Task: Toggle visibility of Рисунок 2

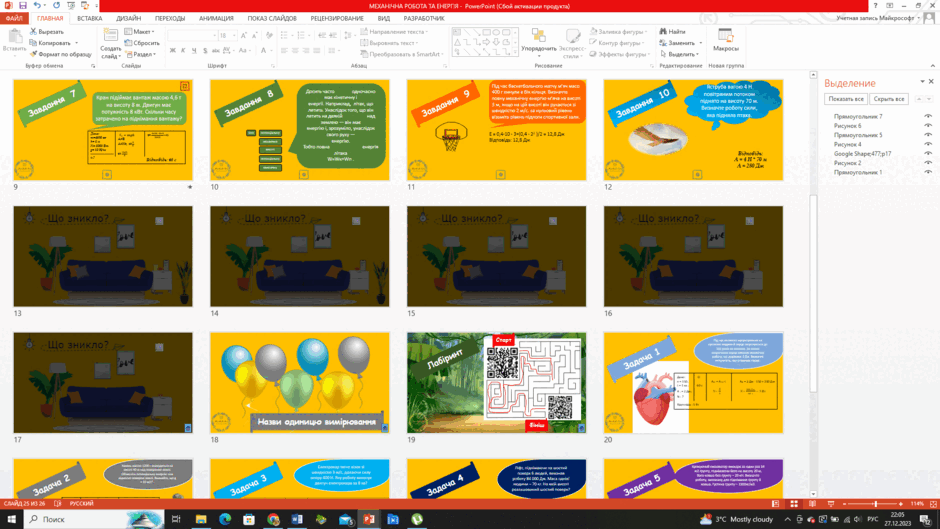Action: coord(928,163)
